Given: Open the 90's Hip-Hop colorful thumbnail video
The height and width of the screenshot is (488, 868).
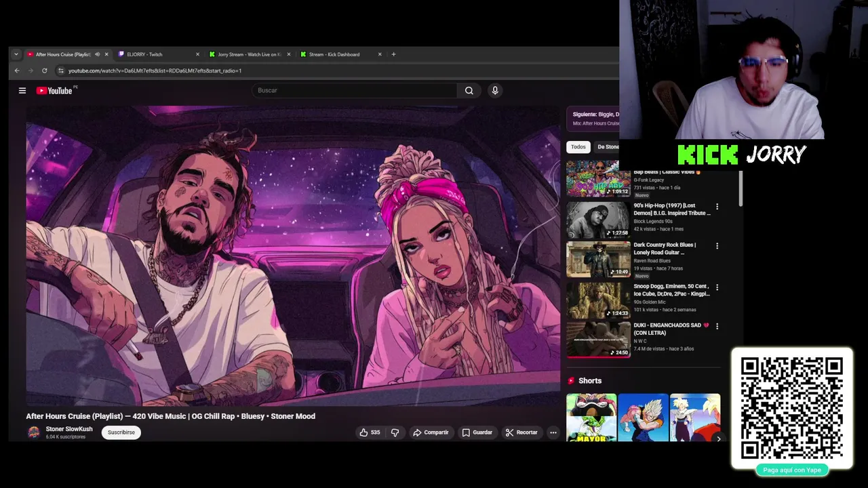Looking at the screenshot, I should pyautogui.click(x=598, y=178).
